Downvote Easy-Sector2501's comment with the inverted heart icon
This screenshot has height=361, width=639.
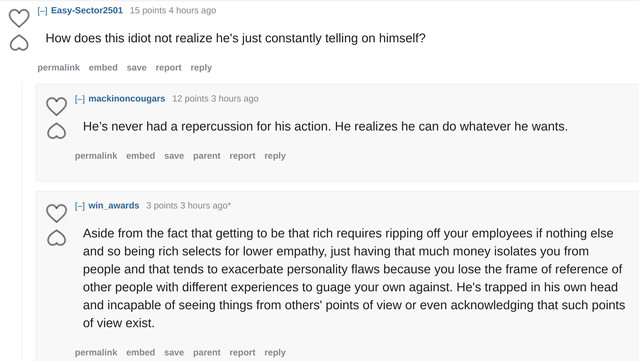click(19, 43)
